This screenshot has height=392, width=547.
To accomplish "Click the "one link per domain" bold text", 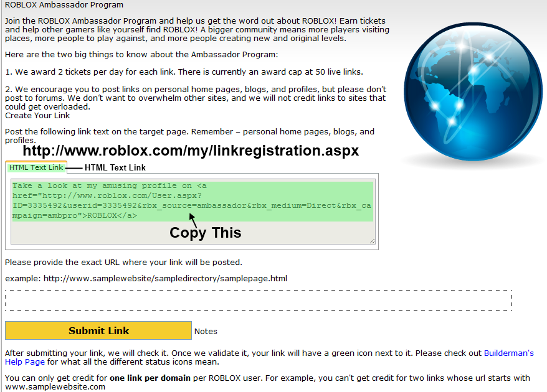I will tap(150, 378).
